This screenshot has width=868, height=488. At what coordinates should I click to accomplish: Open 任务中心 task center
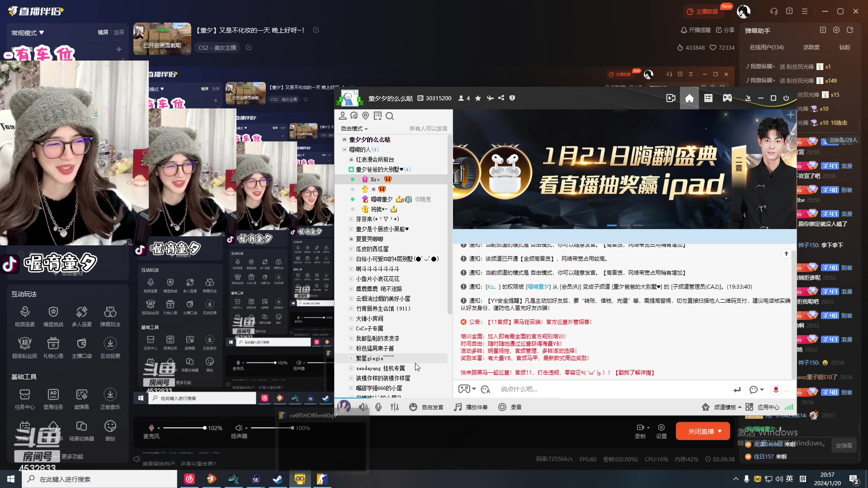coord(25,399)
